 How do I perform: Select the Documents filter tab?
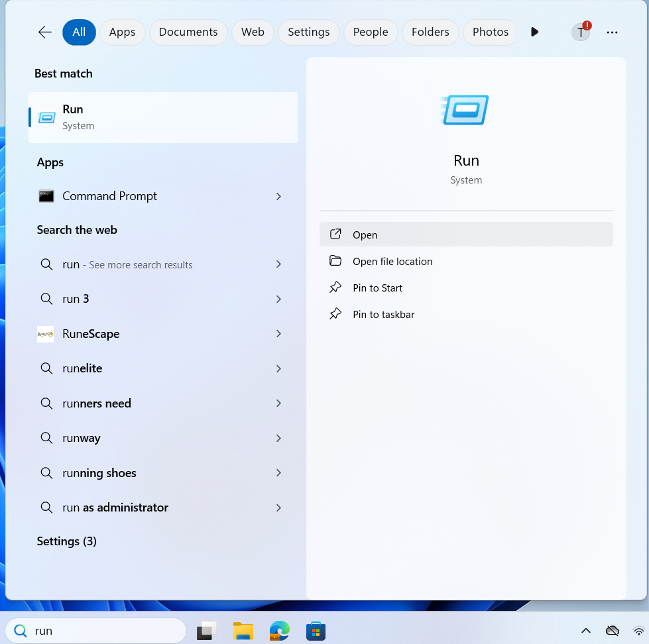tap(188, 32)
